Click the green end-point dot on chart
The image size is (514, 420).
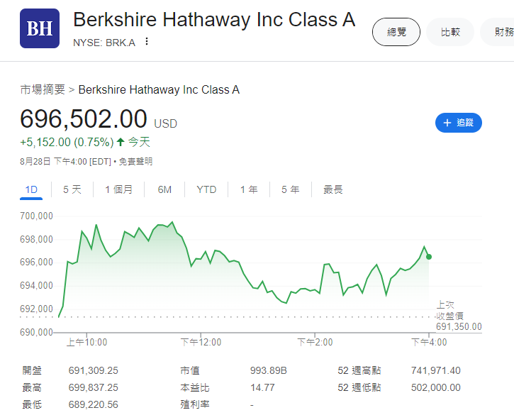(x=429, y=257)
